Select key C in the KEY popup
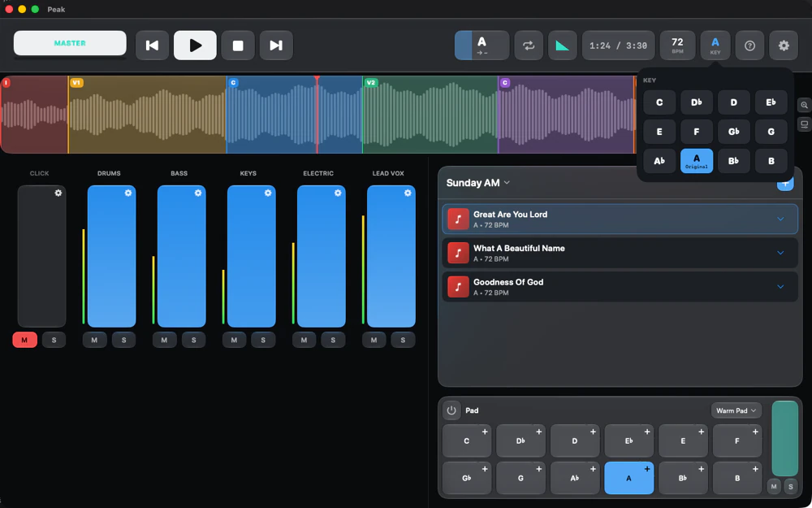Screen dimensions: 812x508 pyautogui.click(x=659, y=102)
